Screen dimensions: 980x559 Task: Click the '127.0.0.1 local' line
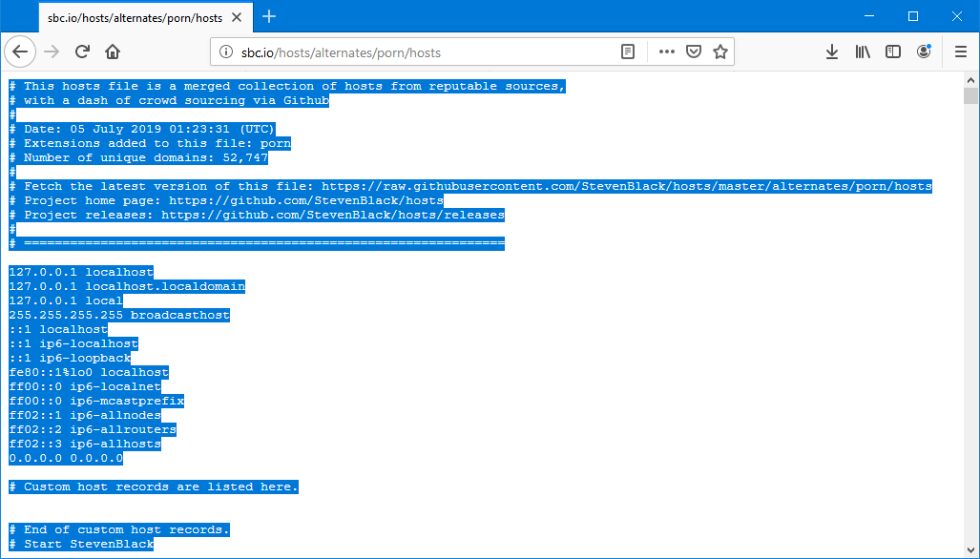click(x=66, y=300)
